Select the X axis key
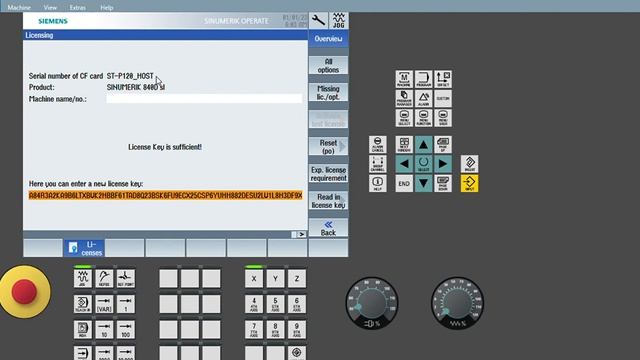 pos(254,278)
